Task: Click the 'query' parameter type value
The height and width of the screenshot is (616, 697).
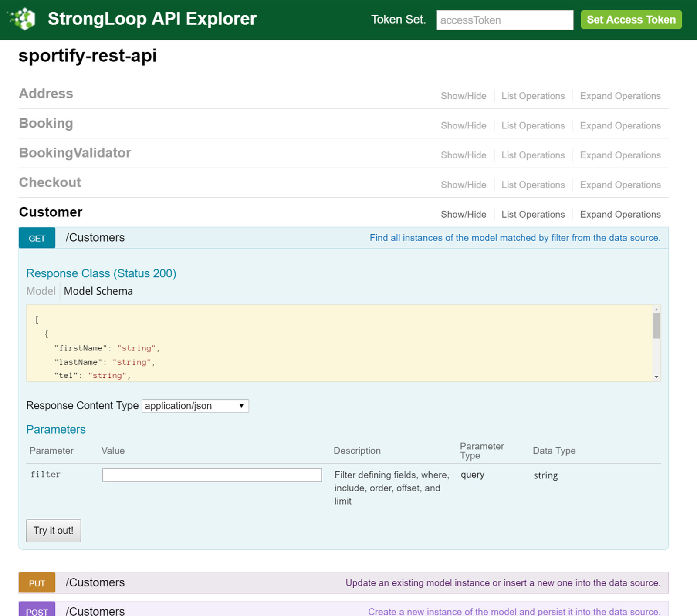Action: coord(473,475)
